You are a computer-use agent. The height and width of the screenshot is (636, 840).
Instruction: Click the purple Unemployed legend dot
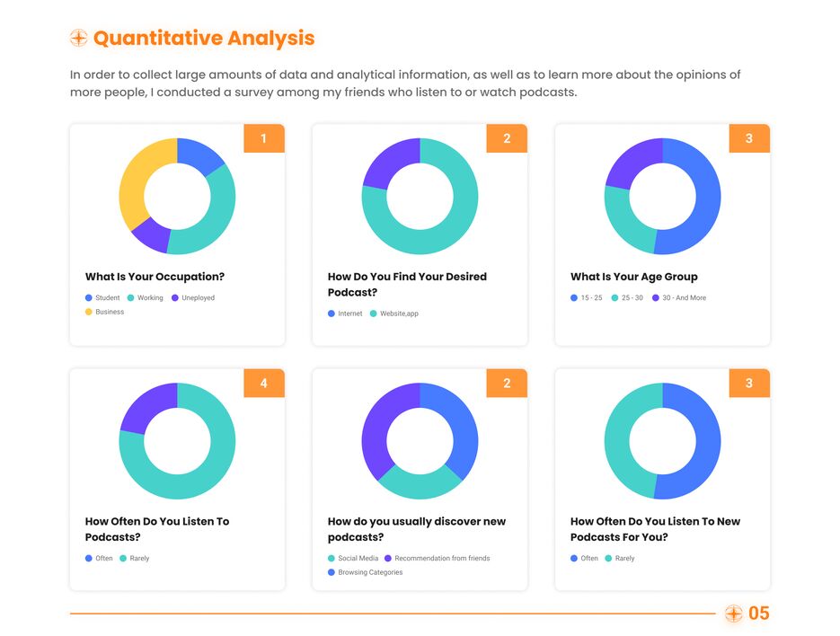coord(175,298)
